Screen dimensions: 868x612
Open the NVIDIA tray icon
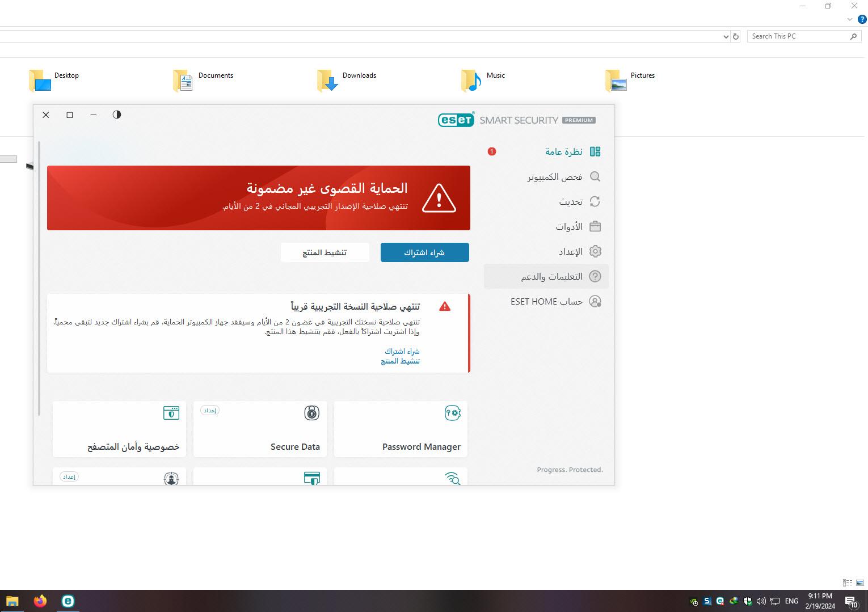694,601
